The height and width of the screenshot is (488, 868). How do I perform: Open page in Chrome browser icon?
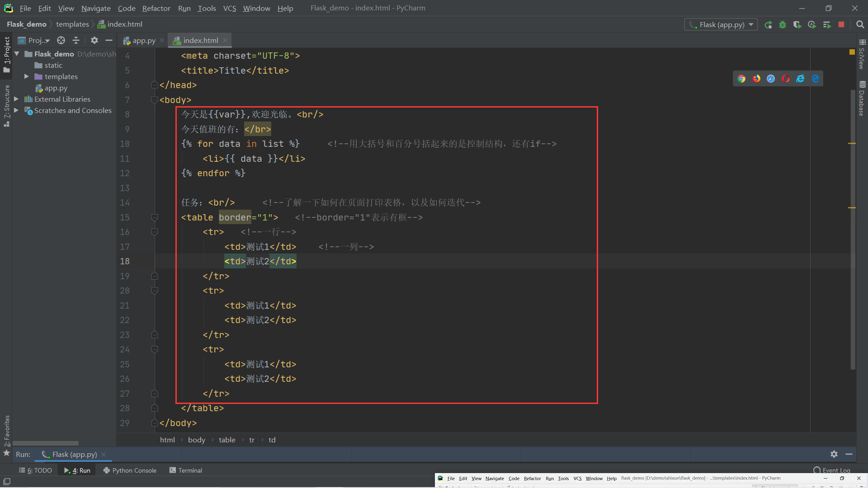(x=741, y=79)
